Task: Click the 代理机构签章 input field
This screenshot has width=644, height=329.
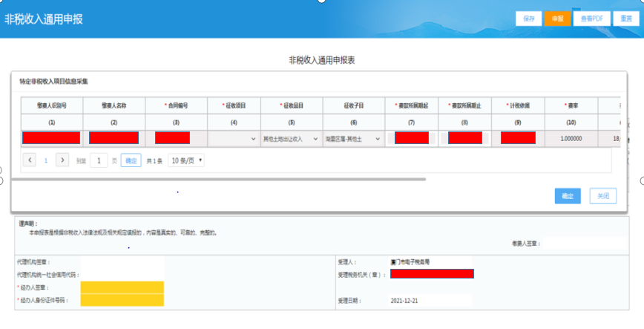Action: (x=122, y=262)
